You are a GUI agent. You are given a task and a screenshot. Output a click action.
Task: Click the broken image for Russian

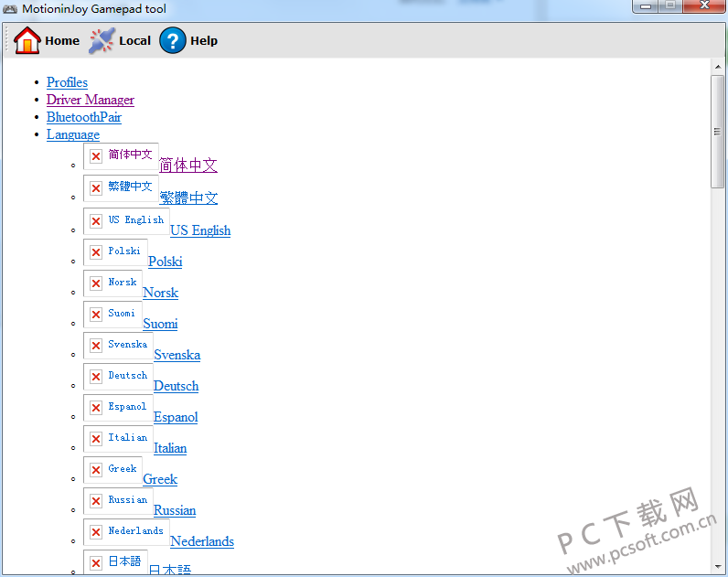pyautogui.click(x=118, y=501)
